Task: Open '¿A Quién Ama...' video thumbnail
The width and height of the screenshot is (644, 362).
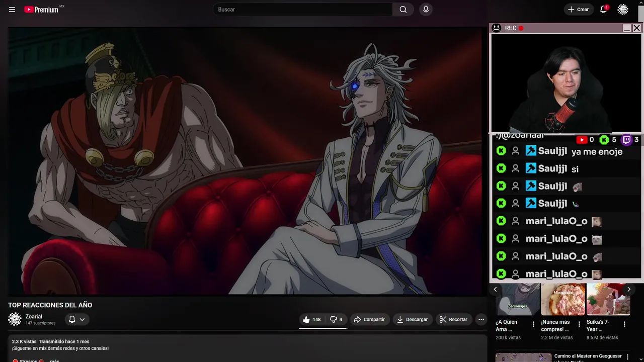Action: tap(518, 299)
